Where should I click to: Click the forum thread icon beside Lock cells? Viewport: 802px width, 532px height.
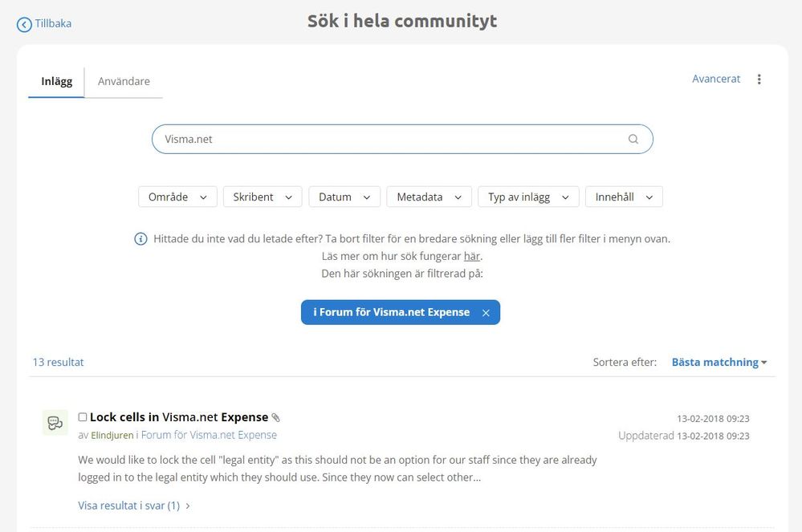[x=55, y=423]
